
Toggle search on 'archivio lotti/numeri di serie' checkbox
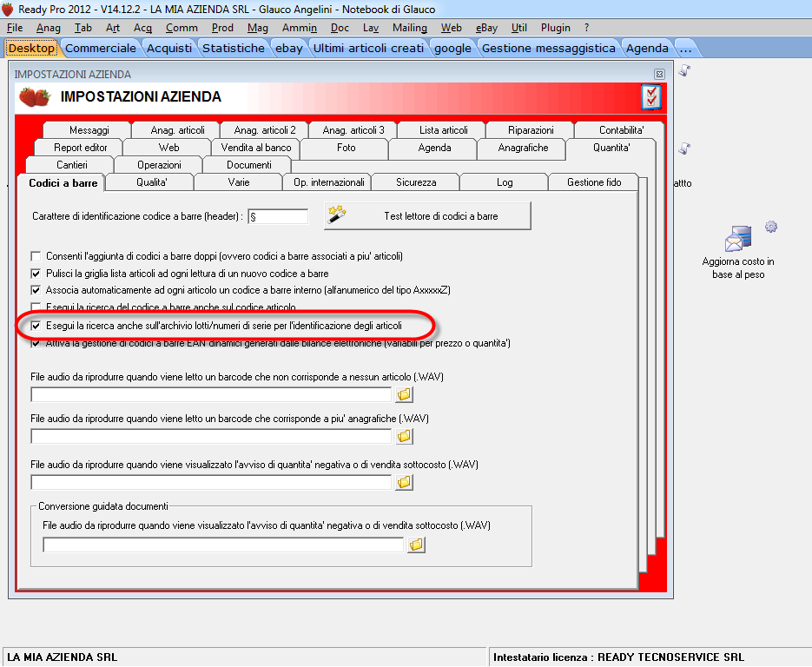coord(36,326)
